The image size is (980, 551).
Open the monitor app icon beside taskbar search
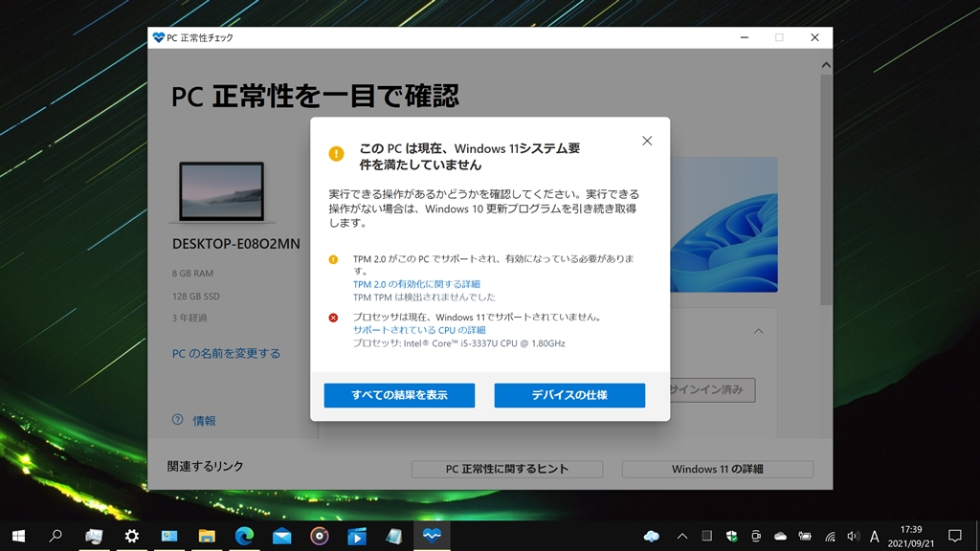(94, 536)
